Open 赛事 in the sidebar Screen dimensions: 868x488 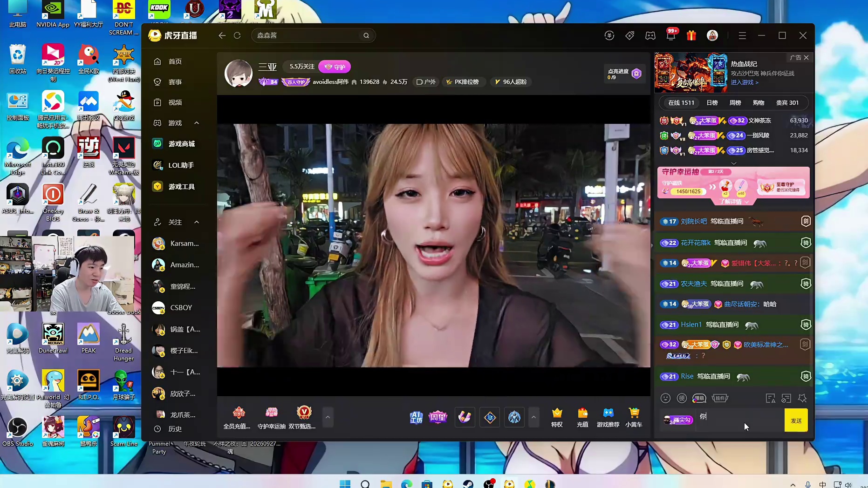[175, 82]
